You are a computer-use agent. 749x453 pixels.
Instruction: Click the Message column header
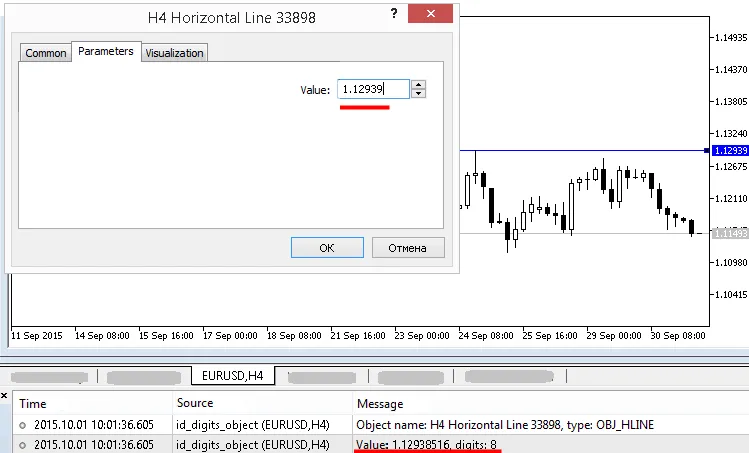pos(379,403)
